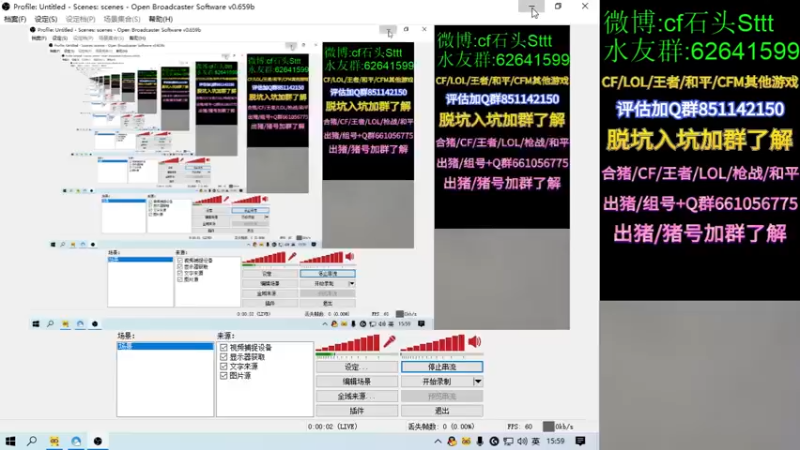Open the notification center icon
The width and height of the screenshot is (800, 450).
point(580,441)
